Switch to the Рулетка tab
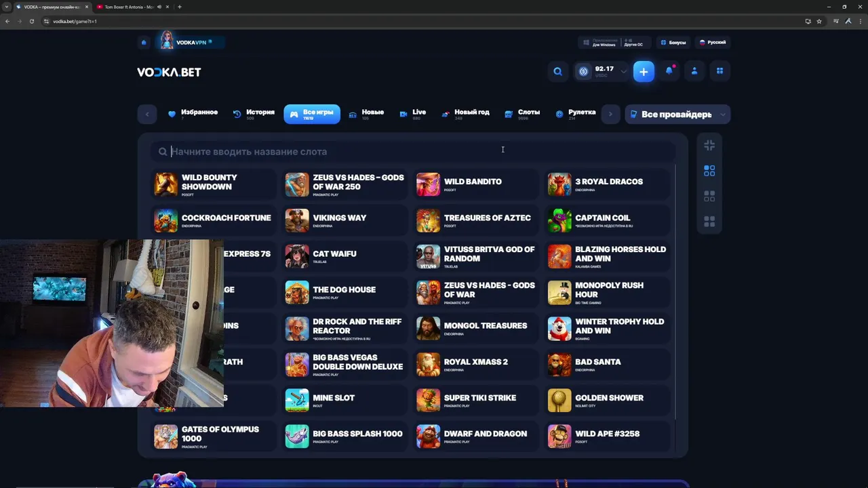This screenshot has width=868, height=488. coord(575,114)
